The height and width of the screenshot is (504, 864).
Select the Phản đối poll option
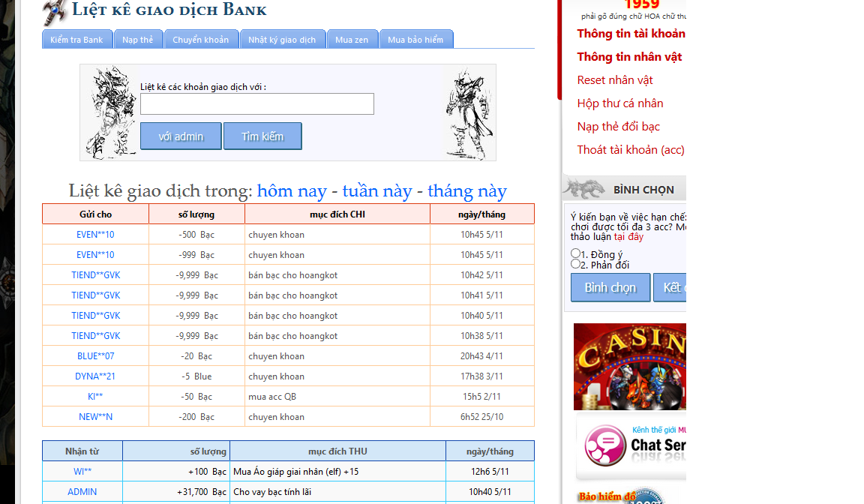coord(575,264)
